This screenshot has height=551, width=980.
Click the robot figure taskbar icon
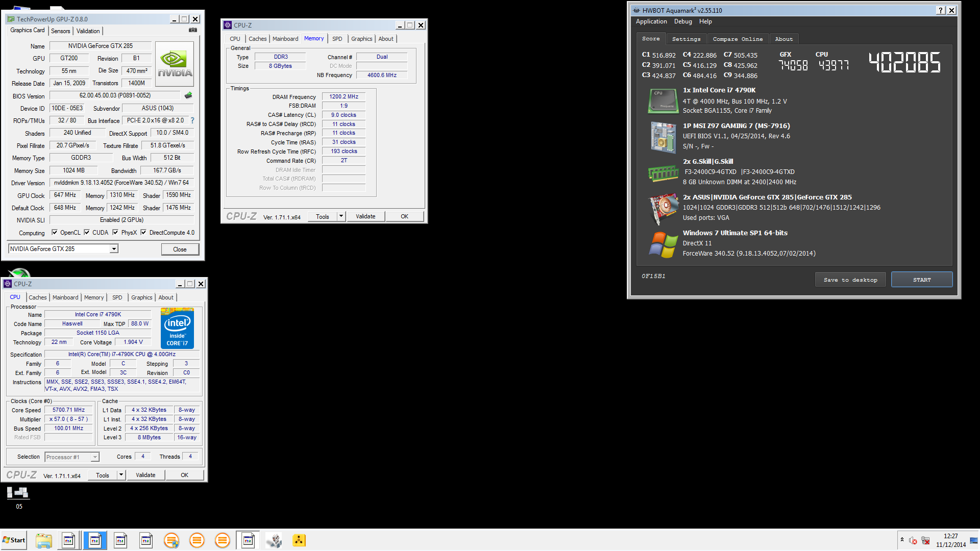(274, 540)
